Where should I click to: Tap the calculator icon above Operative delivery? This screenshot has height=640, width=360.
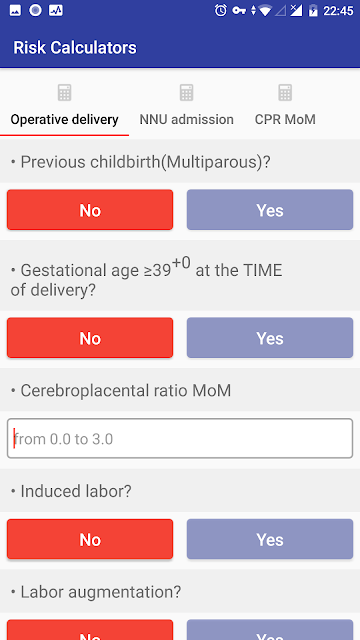pos(64,93)
